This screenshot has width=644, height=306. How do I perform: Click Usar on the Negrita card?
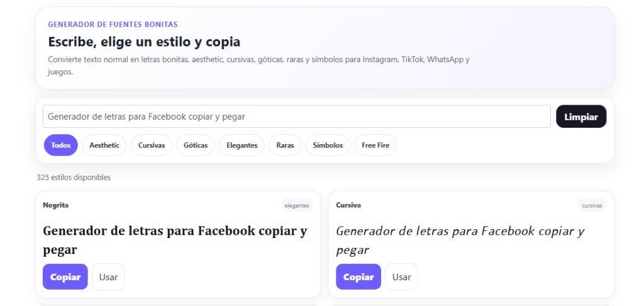(x=108, y=277)
